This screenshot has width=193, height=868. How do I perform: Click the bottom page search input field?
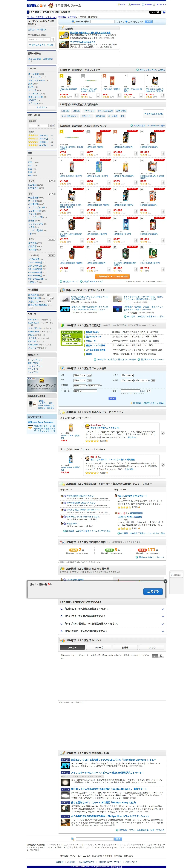click(x=95, y=839)
